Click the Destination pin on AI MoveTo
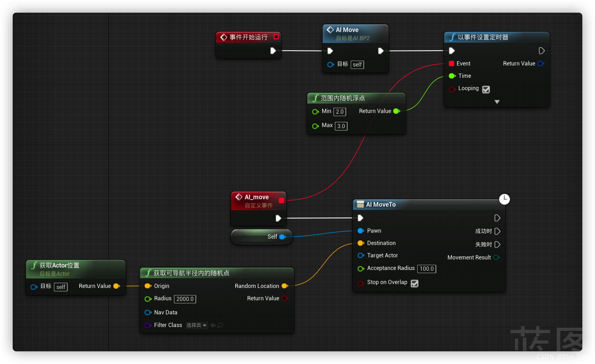The height and width of the screenshot is (364, 595). click(x=361, y=243)
